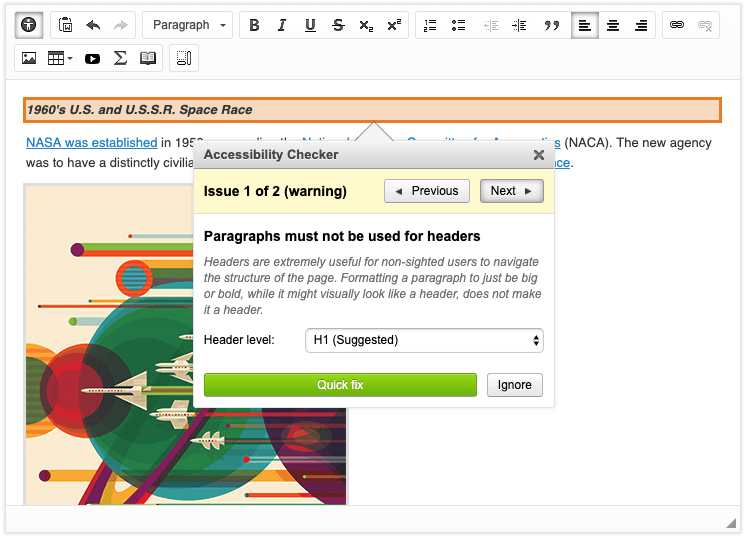Click the Redo arrow icon
Image resolution: width=745 pixels, height=537 pixels.
pyautogui.click(x=121, y=25)
